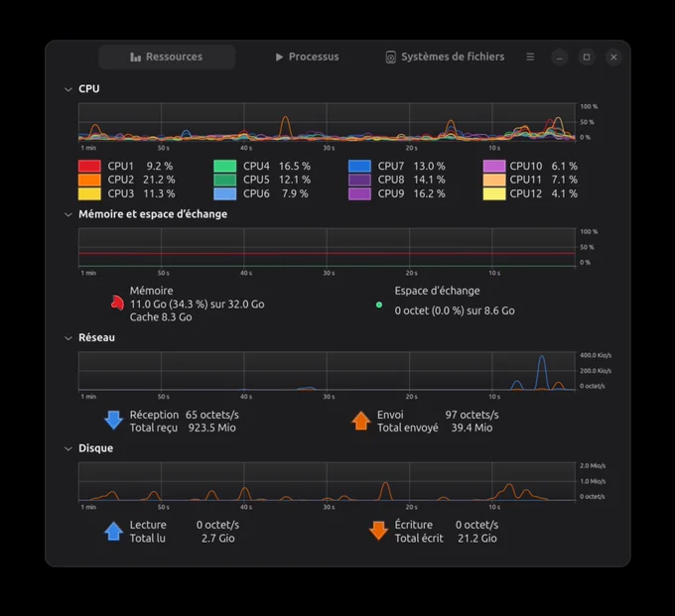Change the CPU2 orange color swatch
Image resolution: width=675 pixels, height=616 pixels.
pyautogui.click(x=89, y=180)
